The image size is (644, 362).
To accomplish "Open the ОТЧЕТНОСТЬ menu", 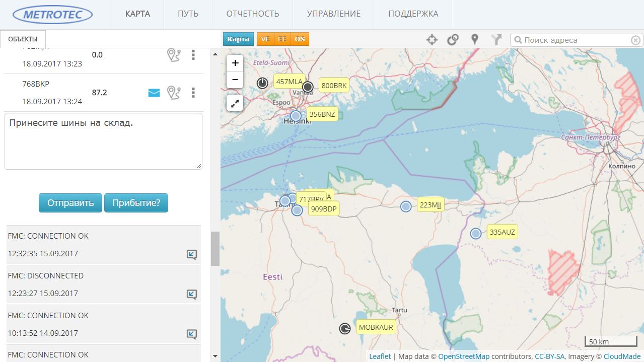I will pos(252,14).
